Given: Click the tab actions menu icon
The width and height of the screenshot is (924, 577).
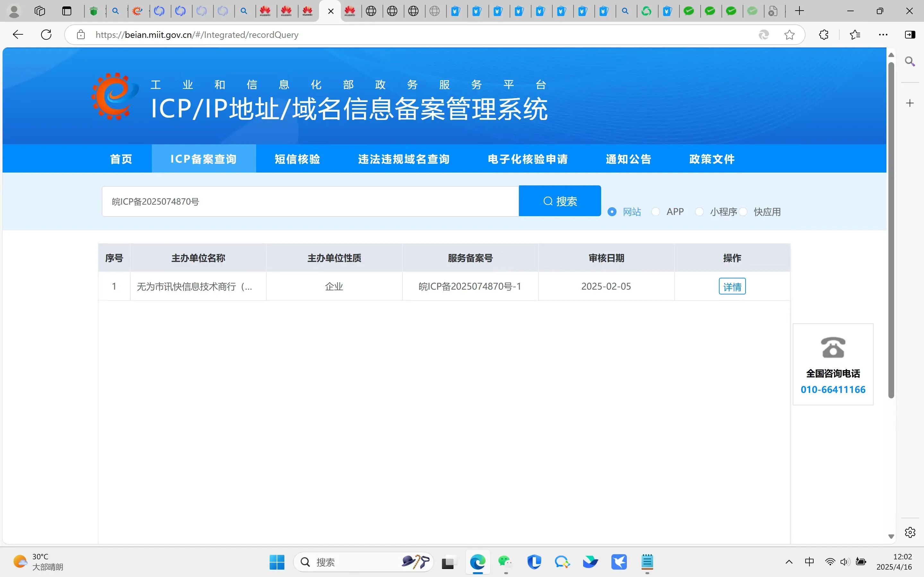Looking at the screenshot, I should click(67, 11).
